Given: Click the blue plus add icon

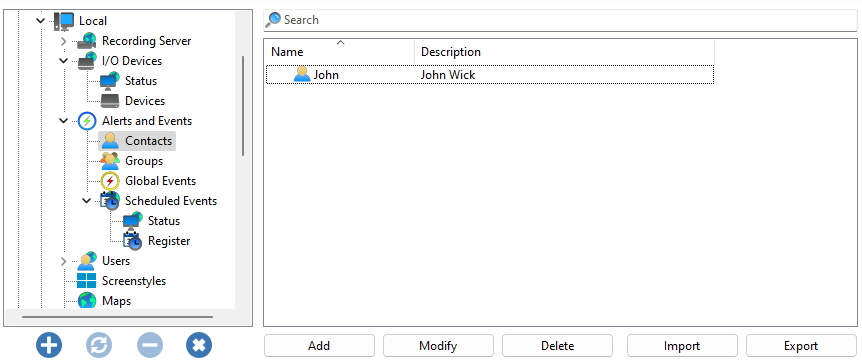Looking at the screenshot, I should click(49, 345).
